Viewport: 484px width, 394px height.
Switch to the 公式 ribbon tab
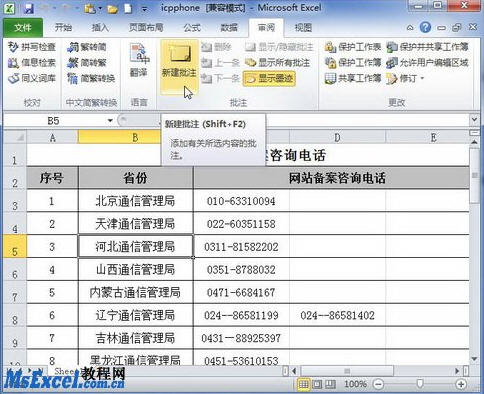click(x=192, y=27)
